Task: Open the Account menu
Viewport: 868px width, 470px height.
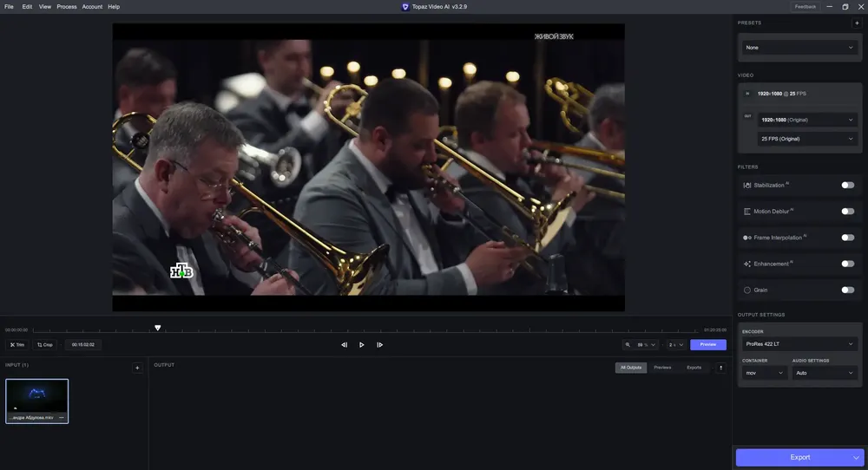Action: [92, 7]
